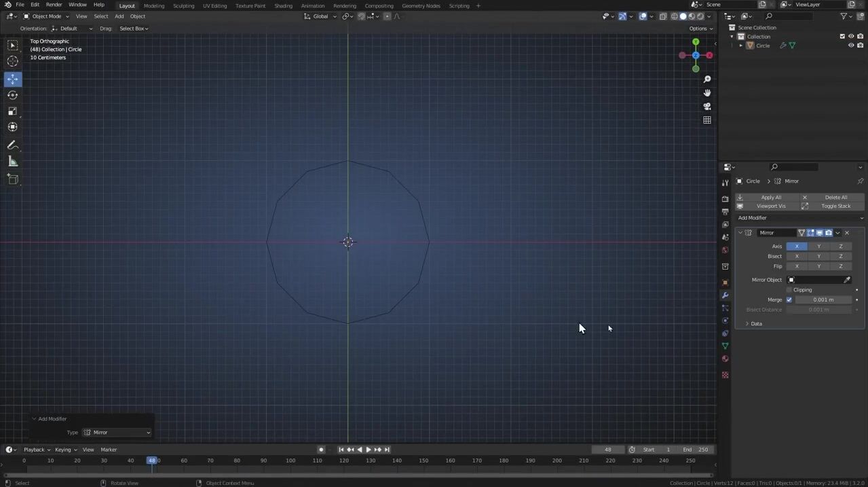Screen dimensions: 868x487
Task: Enable the Clipping checkbox
Action: coord(789,290)
